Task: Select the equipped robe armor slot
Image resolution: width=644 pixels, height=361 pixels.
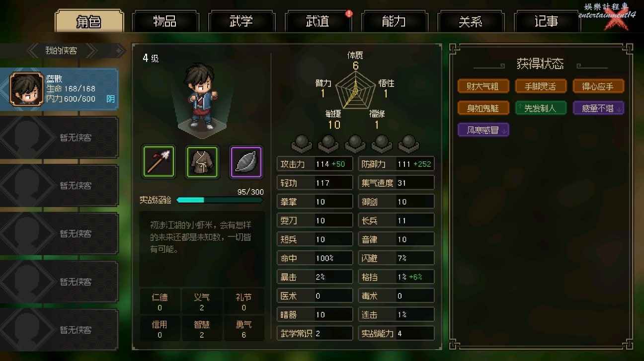Action: tap(202, 162)
